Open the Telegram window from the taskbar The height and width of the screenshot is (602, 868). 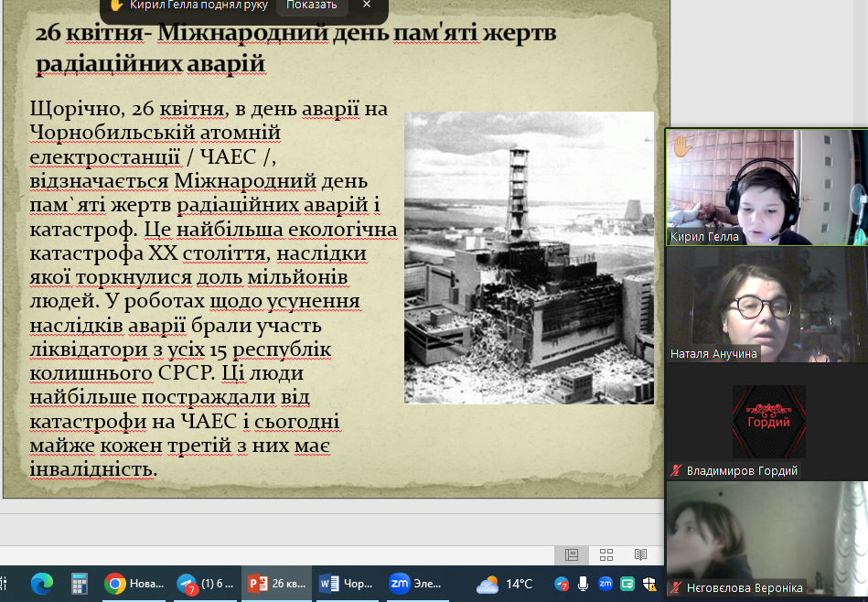(x=206, y=584)
